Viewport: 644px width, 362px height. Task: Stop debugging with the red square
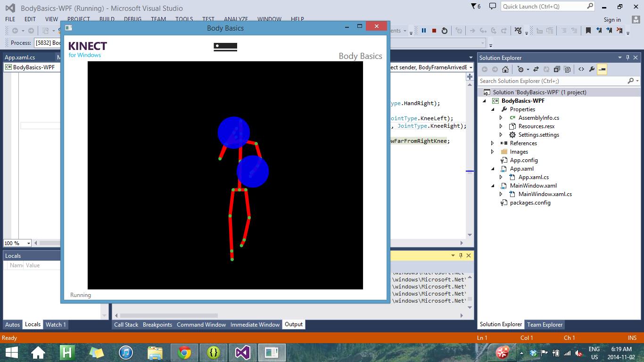click(434, 31)
